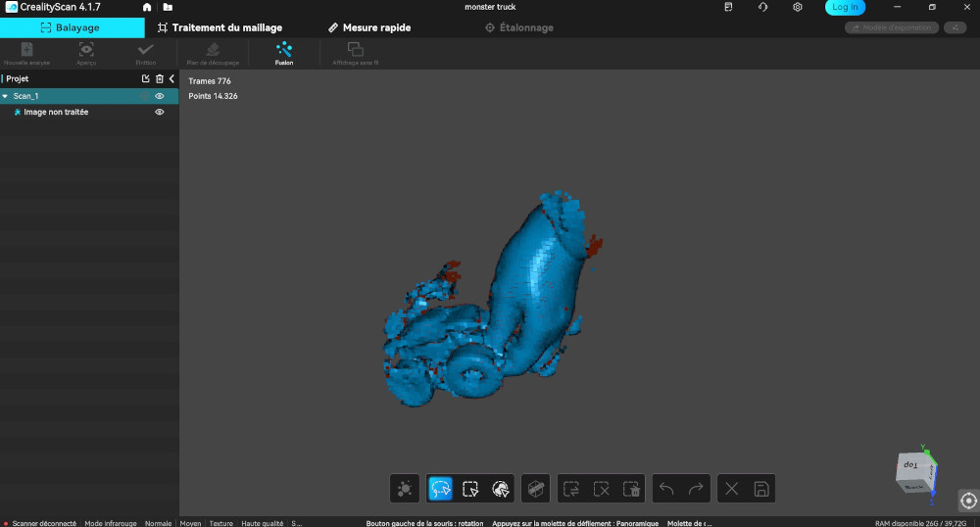Click the Finition checkmark icon
The width and height of the screenshot is (980, 527).
pyautogui.click(x=146, y=49)
